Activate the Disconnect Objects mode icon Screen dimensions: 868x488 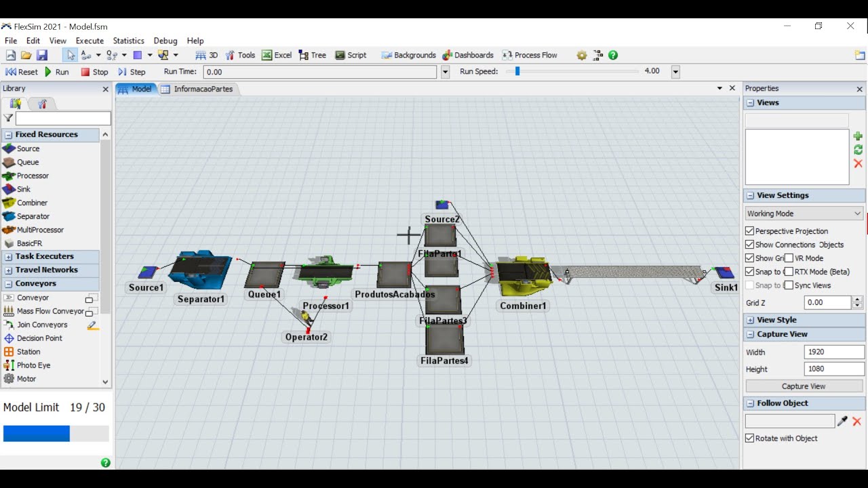point(112,56)
